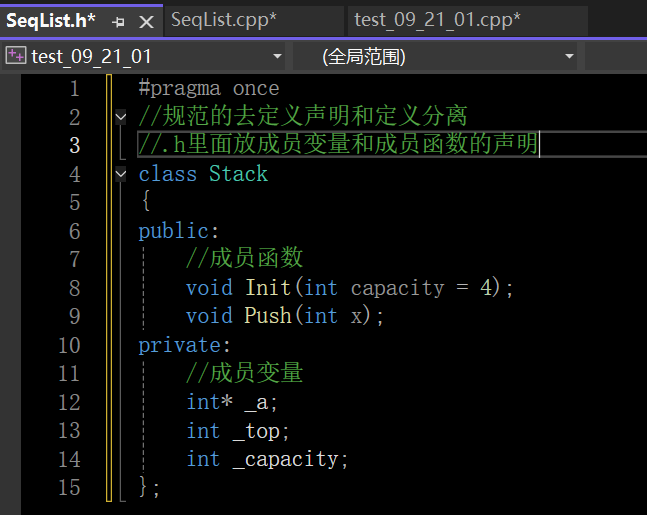This screenshot has height=515, width=647.
Task: Click the Push function name
Action: tap(267, 316)
